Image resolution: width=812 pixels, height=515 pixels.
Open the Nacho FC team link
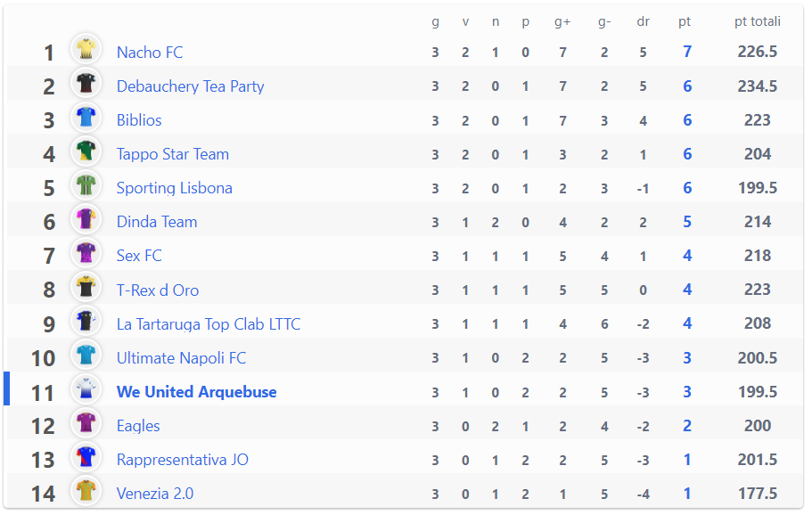pyautogui.click(x=150, y=53)
